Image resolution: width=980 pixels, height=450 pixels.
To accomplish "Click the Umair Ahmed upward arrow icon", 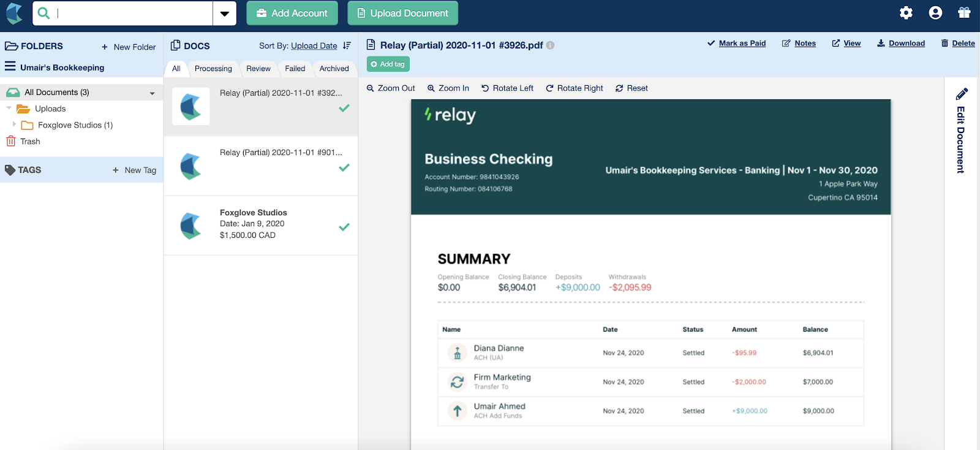I will point(457,411).
